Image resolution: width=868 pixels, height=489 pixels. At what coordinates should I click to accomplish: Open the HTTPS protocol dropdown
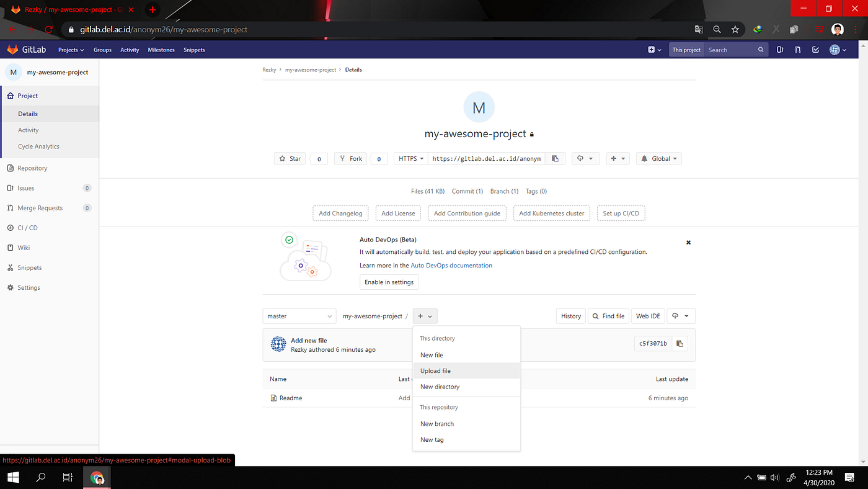(412, 159)
